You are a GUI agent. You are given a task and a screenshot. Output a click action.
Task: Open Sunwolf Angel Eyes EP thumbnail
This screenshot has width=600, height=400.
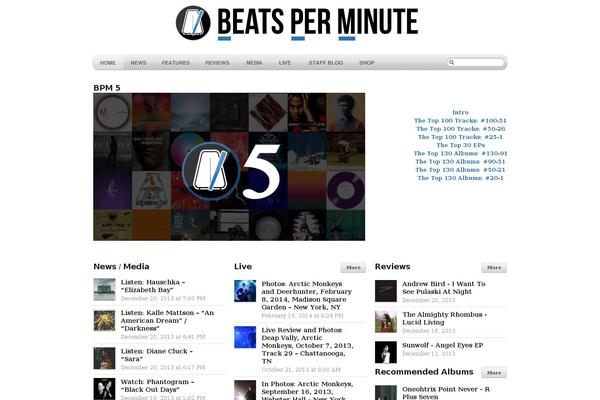tap(386, 352)
